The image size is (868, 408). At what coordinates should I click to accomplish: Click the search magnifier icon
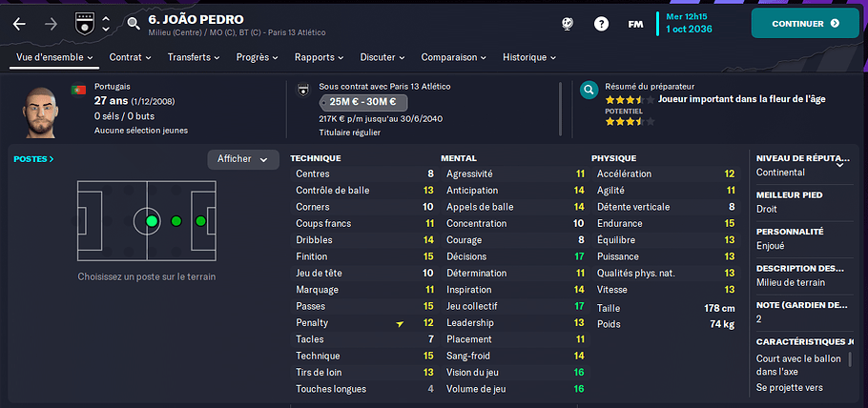(x=134, y=23)
